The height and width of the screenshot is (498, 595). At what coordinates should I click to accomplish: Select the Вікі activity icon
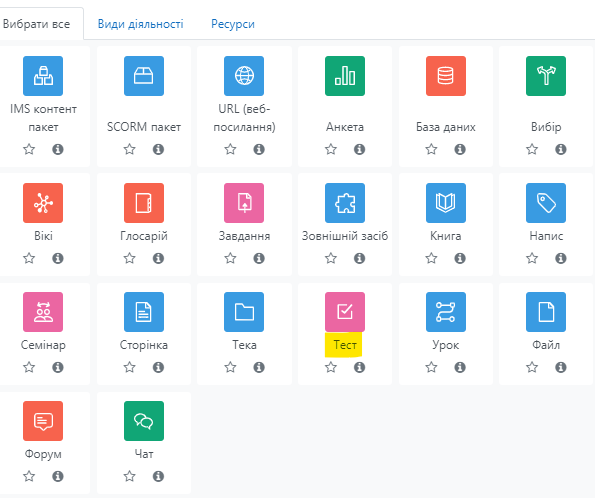click(x=43, y=203)
